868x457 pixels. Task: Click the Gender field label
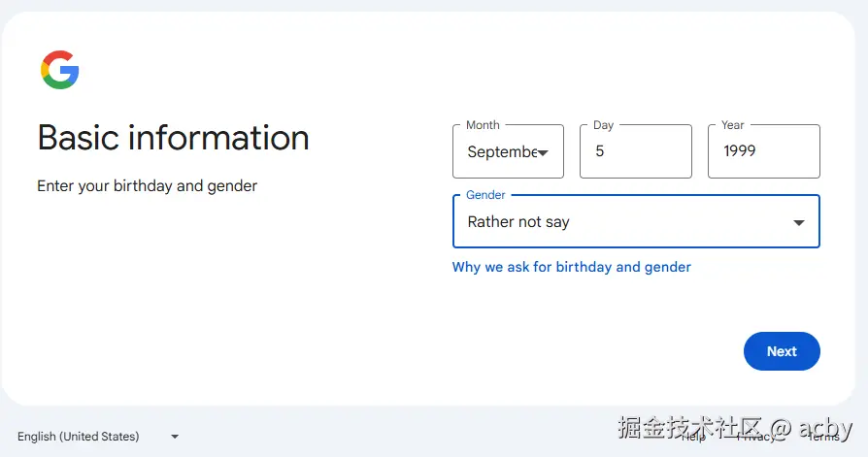(x=485, y=195)
